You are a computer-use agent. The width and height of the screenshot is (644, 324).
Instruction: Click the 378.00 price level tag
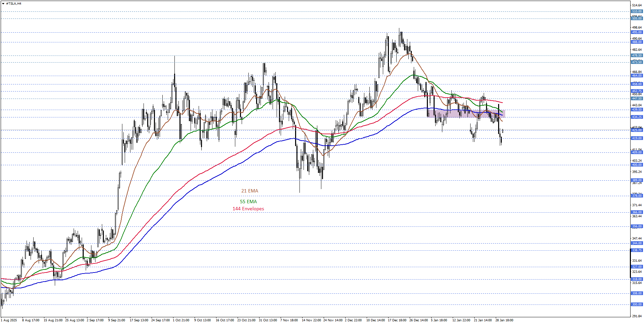pos(637,195)
